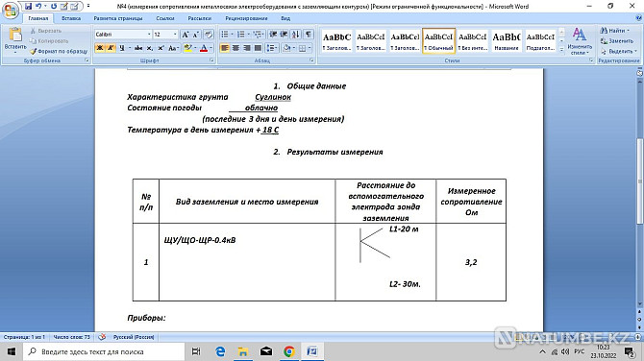This screenshot has width=644, height=361.
Task: Clear formatting with eraser icon
Action: tap(209, 35)
